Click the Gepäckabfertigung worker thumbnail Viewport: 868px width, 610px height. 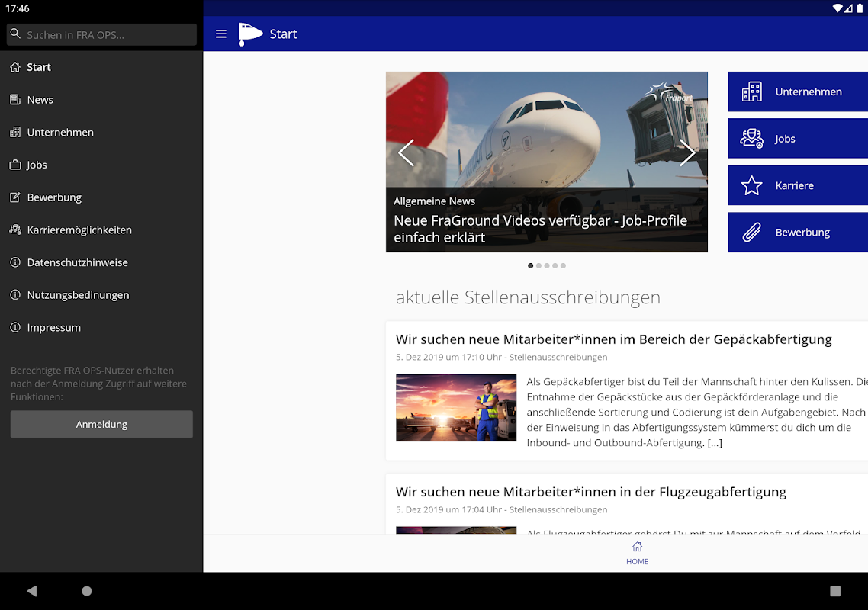point(456,407)
